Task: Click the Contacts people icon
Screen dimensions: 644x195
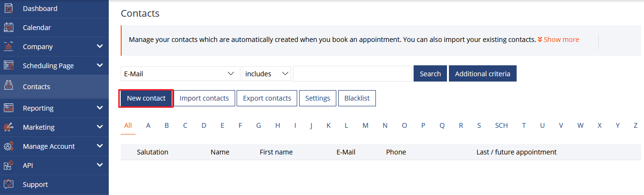Action: click(8, 85)
